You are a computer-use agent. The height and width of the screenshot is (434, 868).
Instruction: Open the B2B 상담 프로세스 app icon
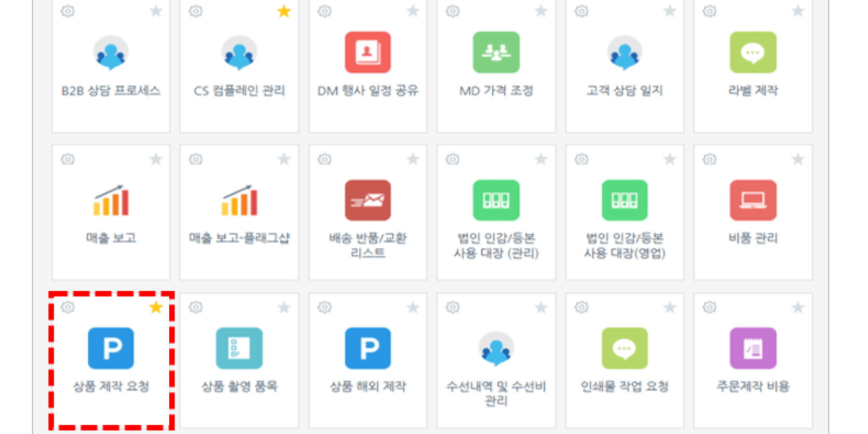[111, 53]
